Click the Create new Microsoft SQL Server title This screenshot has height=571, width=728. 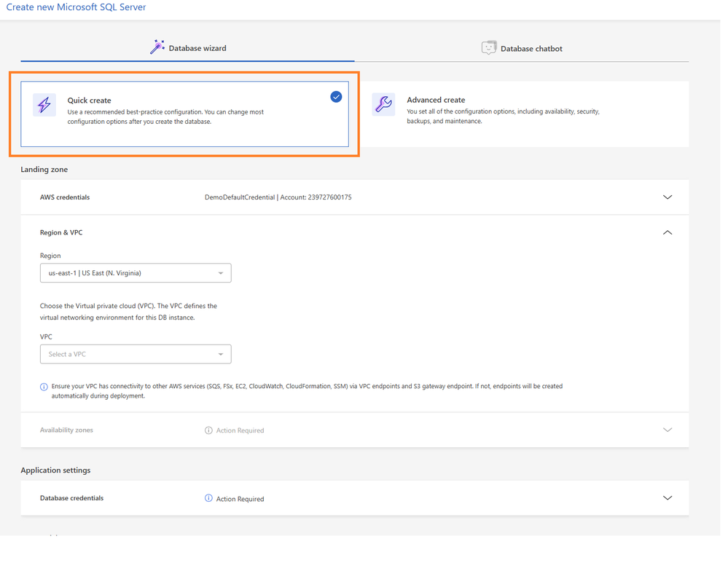[76, 7]
